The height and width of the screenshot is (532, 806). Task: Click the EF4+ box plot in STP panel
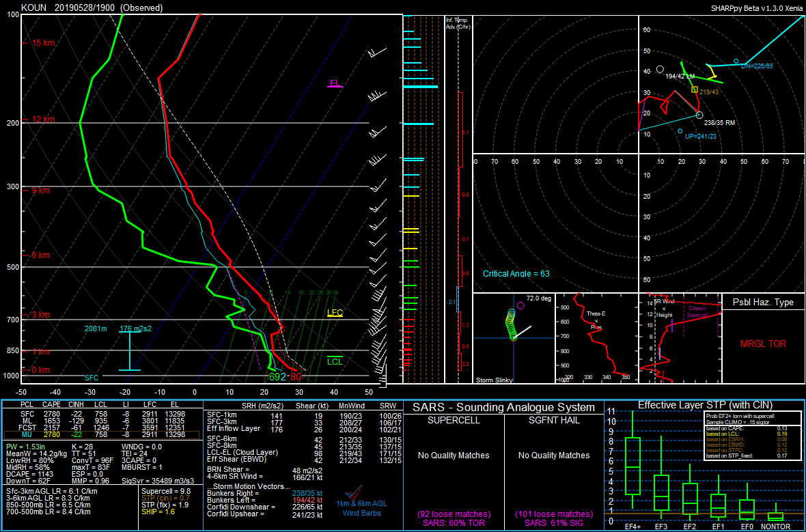click(633, 466)
